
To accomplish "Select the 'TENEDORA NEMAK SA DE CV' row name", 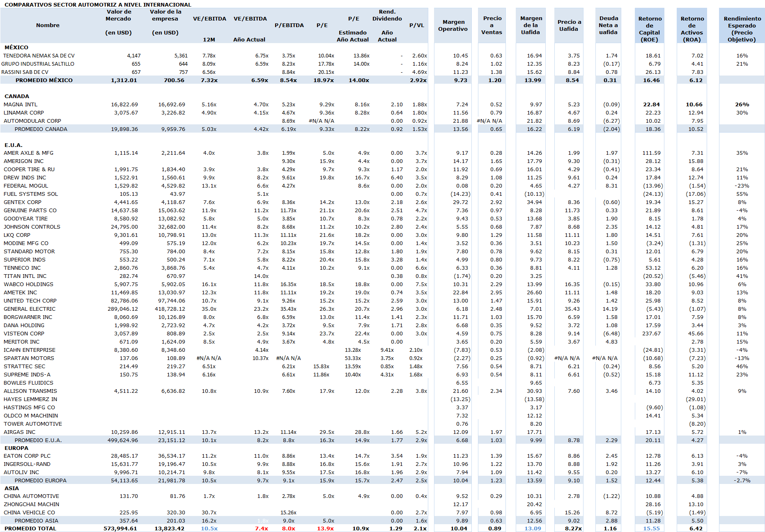I will [x=39, y=56].
